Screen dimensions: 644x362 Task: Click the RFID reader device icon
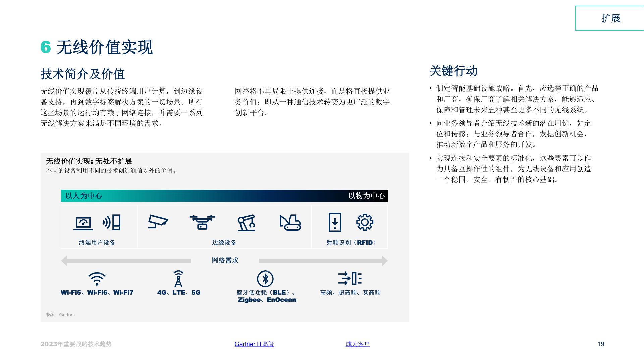point(335,222)
